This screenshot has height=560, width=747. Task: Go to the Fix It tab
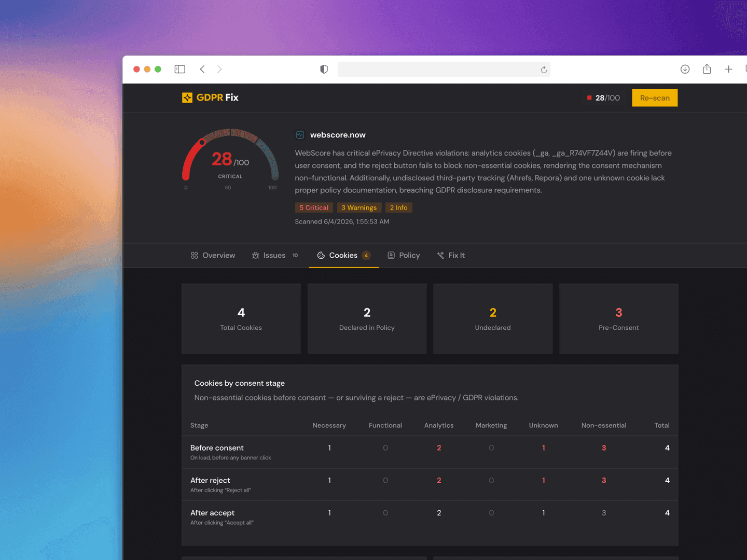(x=451, y=255)
